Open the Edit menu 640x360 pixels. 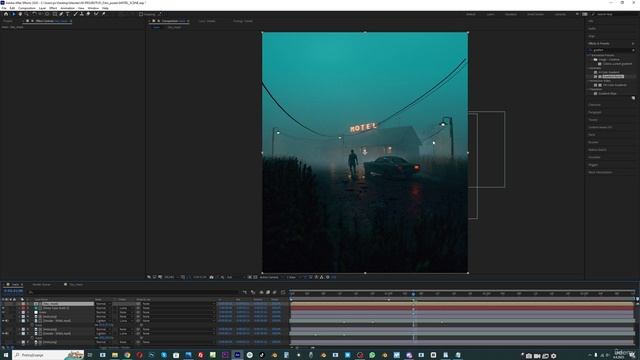12,8
